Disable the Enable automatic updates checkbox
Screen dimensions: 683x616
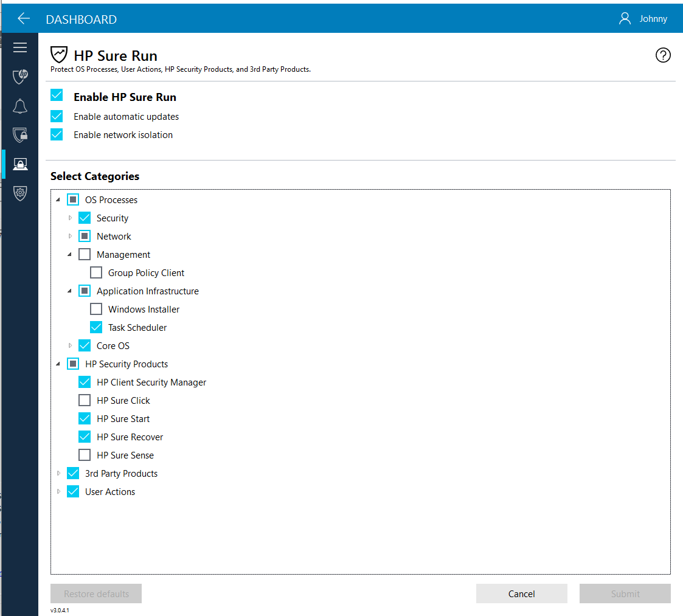pos(57,116)
